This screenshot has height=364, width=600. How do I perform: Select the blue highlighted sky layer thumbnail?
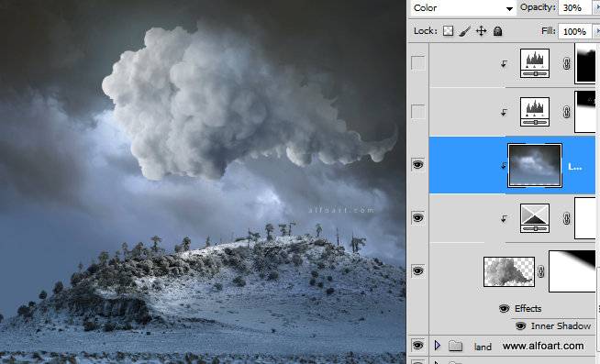pos(535,166)
